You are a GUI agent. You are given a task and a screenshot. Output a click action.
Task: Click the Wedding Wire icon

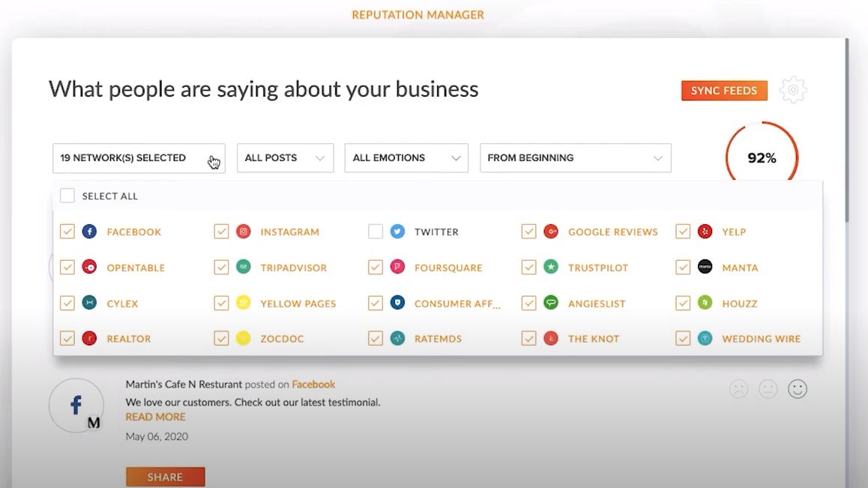(705, 338)
